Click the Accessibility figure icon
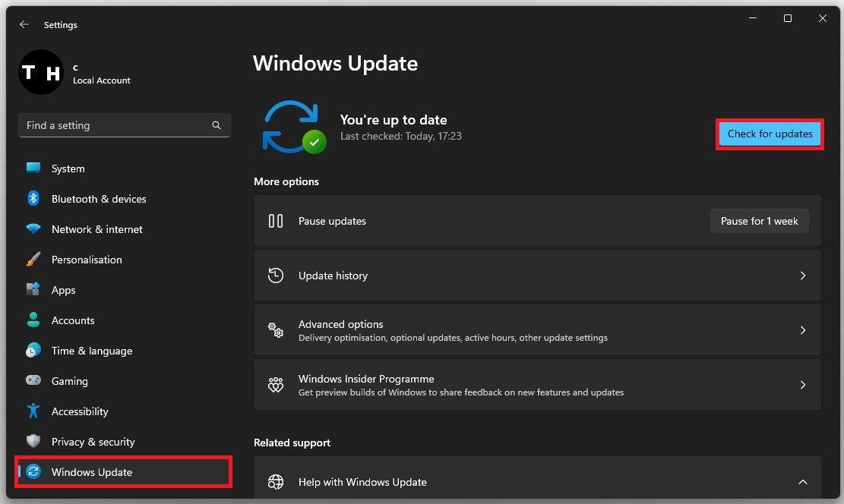 33,411
